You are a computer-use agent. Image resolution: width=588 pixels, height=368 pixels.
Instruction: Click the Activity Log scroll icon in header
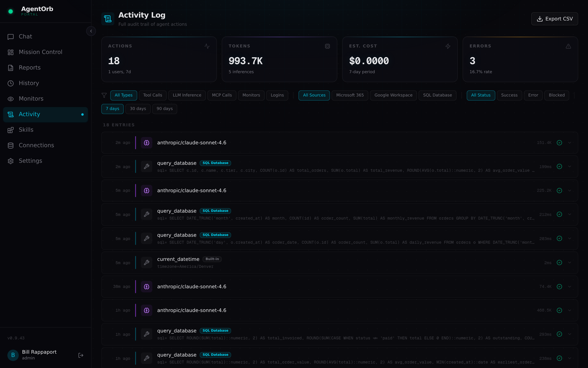coord(108,19)
